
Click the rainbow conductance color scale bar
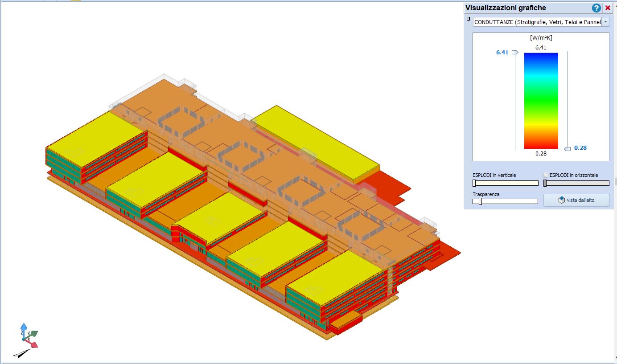(x=541, y=101)
